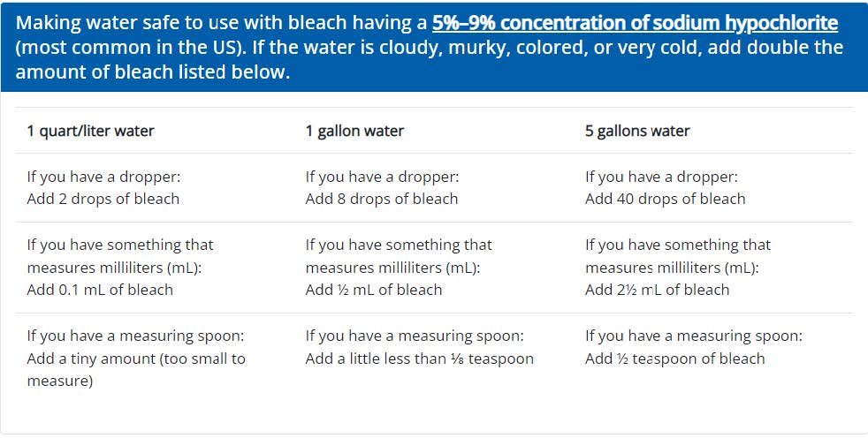Click 'Add a little less than ⅛ teaspoon'
This screenshot has width=868, height=438.
(x=419, y=359)
